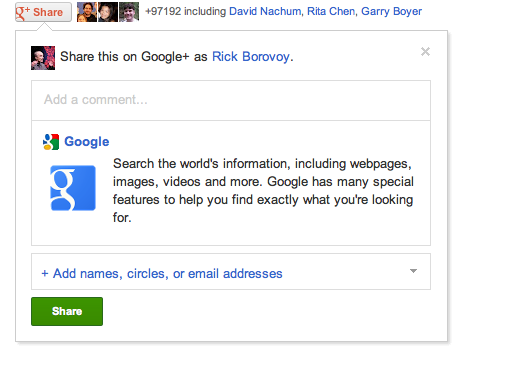
Task: Open Garry Boyer's profile link
Action: coord(391,11)
